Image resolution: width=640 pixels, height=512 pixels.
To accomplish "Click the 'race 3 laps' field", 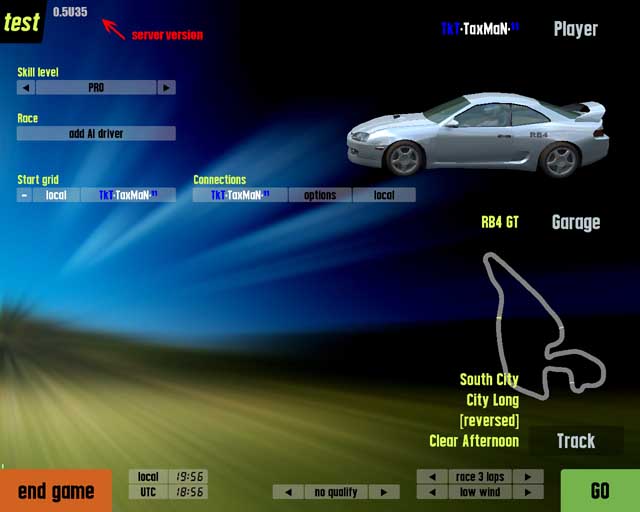I will tap(480, 476).
